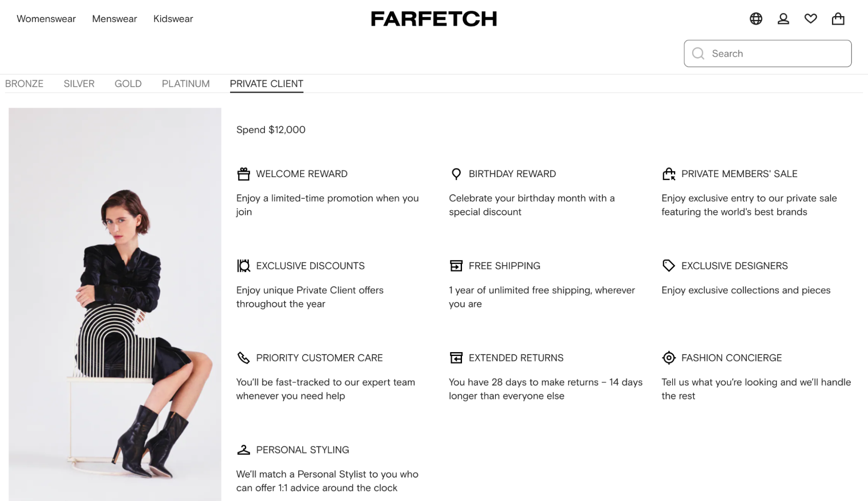The width and height of the screenshot is (868, 501).
Task: Click the Personal Styling hanger icon
Action: [244, 450]
